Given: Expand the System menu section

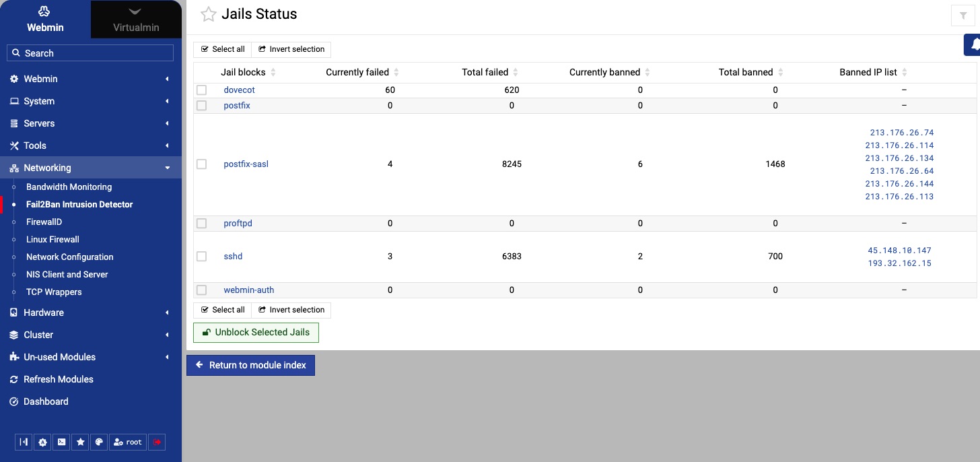Looking at the screenshot, I should 91,101.
